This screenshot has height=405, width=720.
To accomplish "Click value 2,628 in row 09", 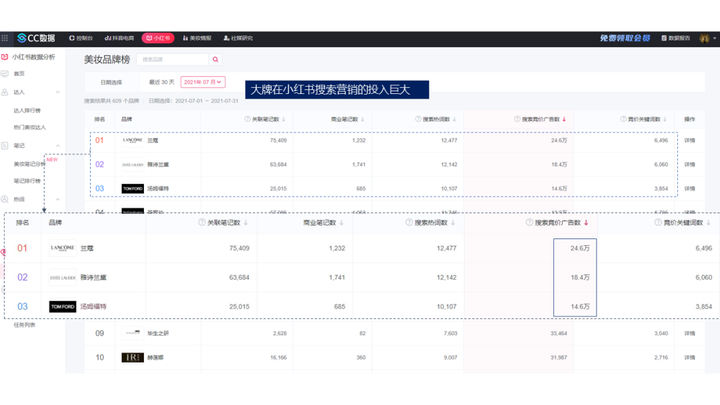I will [x=280, y=333].
